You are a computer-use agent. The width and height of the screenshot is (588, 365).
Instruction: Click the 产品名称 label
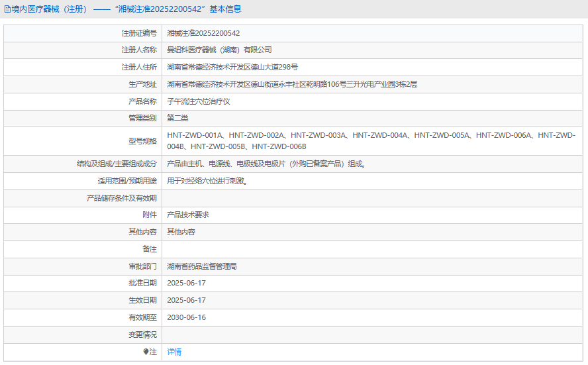click(x=142, y=101)
